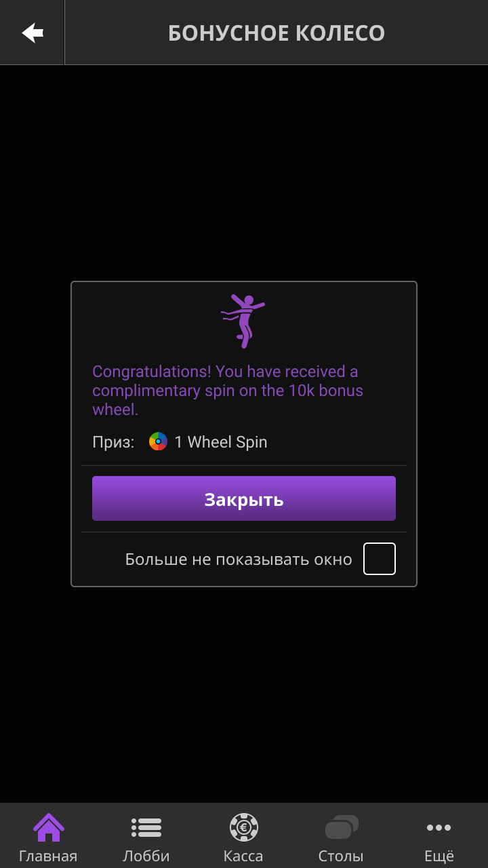Viewport: 488px width, 868px height.
Task: Tap the Столы cards icon
Action: [342, 827]
